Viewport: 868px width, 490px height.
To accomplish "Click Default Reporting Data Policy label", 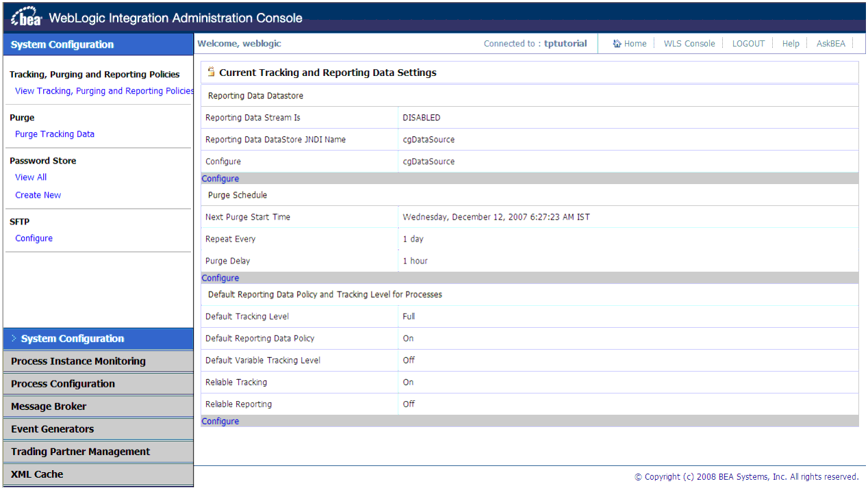I will (x=260, y=338).
